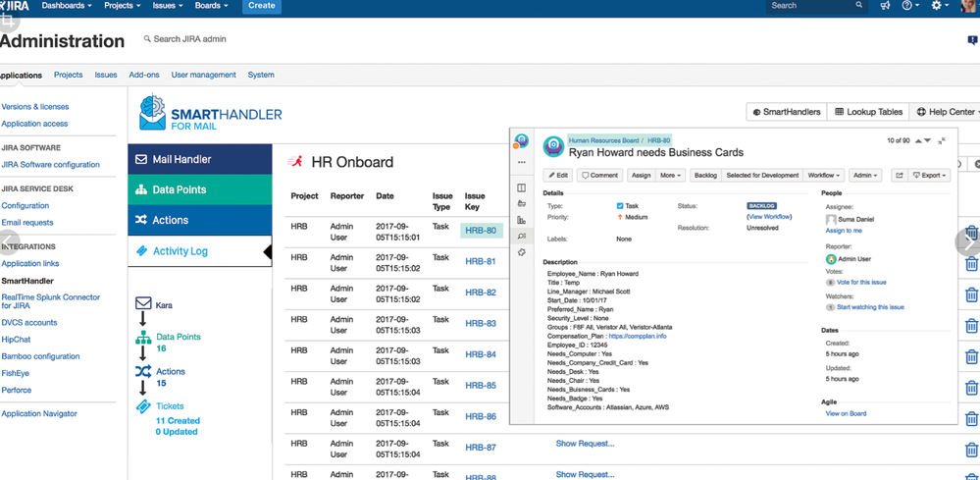
Task: Delete the HRB-87 row with trash icon
Action: pyautogui.click(x=972, y=450)
